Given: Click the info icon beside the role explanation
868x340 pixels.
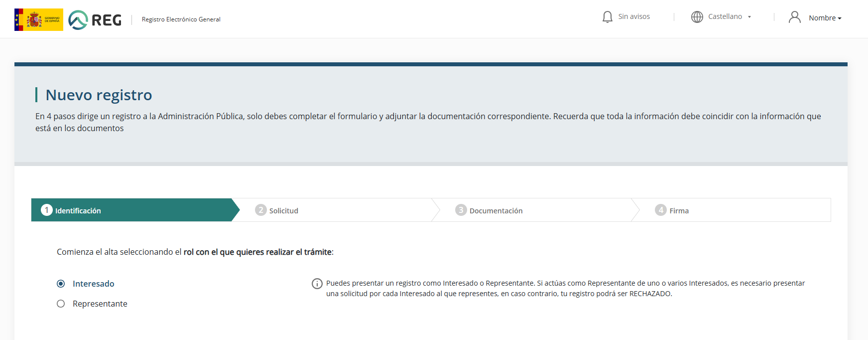Looking at the screenshot, I should (317, 284).
